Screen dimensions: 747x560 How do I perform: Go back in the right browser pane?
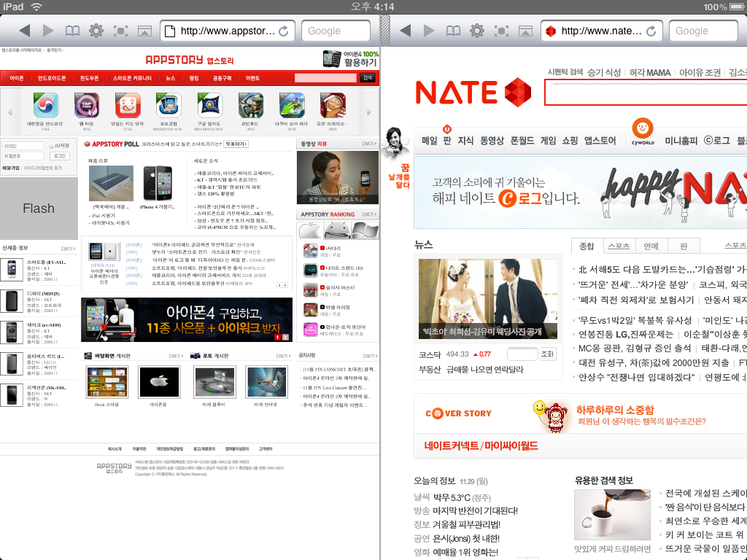click(406, 31)
